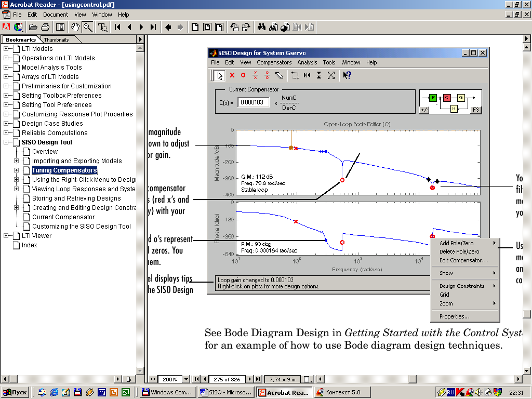Switch to SISO - Microsoft Word taskbar button
The image size is (532, 399).
[x=226, y=392]
